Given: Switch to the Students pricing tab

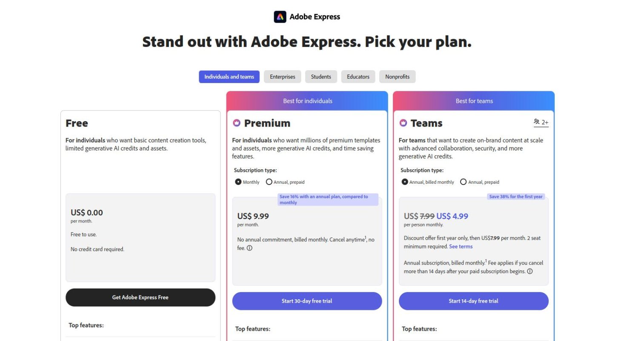Looking at the screenshot, I should (x=321, y=77).
